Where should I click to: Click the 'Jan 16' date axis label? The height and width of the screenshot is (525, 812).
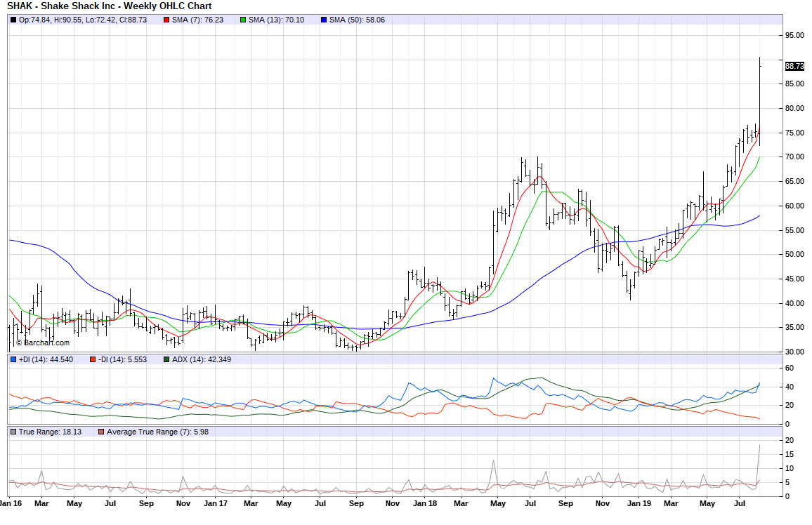coord(11,503)
